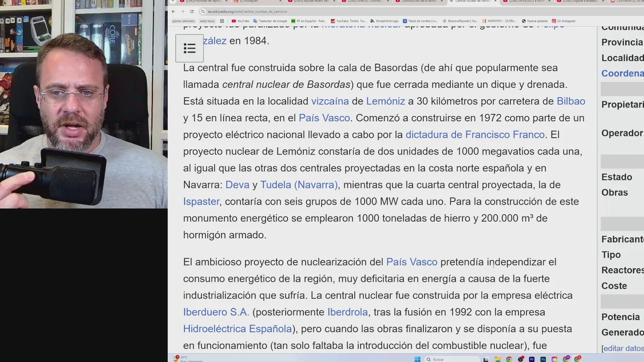This screenshot has width=644, height=362.
Task: Open RT en Español bookmark
Action: coord(309,21)
